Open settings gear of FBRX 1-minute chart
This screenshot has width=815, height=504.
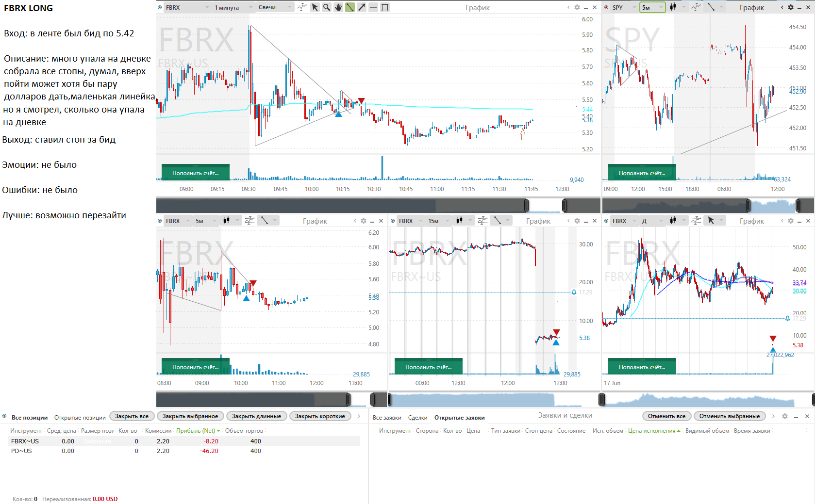577,7
